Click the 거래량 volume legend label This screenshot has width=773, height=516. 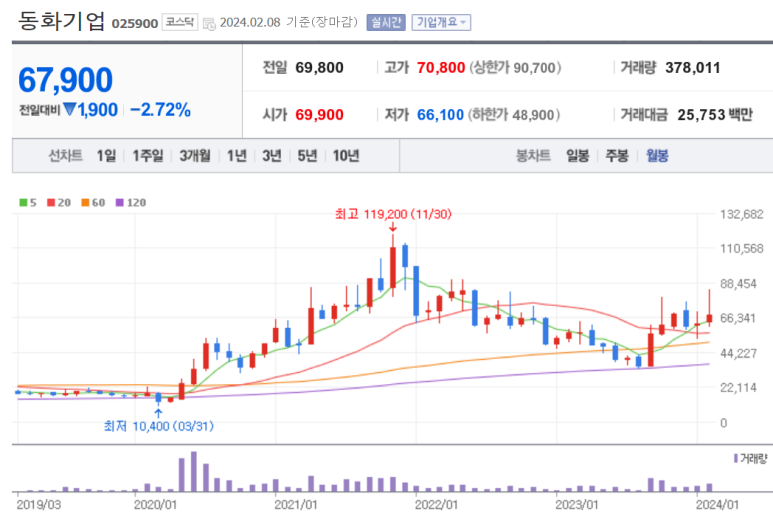[750, 459]
